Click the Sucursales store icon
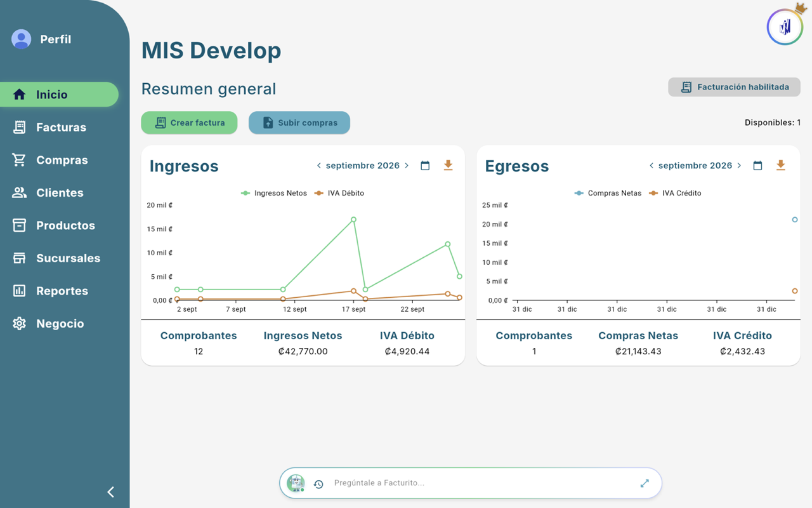The image size is (812, 508). click(x=19, y=258)
